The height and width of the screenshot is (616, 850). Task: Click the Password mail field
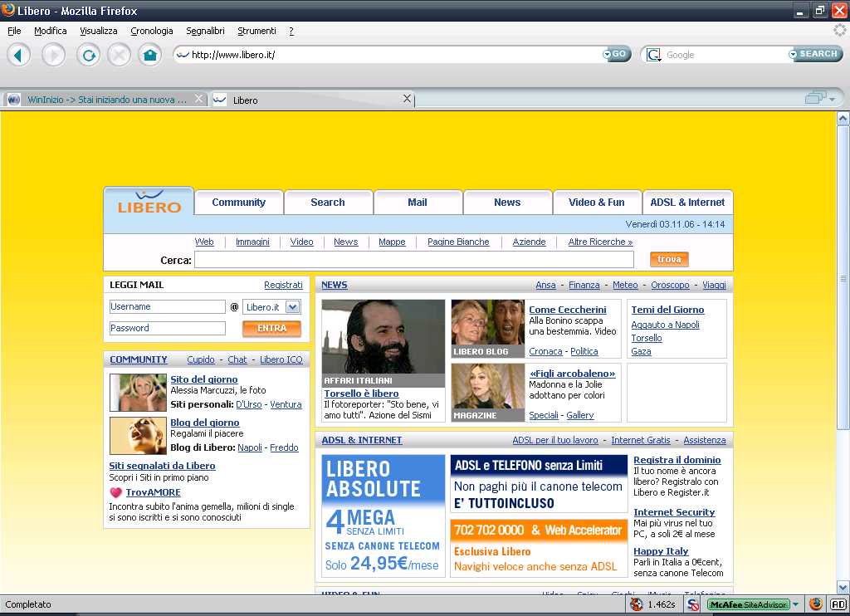(167, 328)
